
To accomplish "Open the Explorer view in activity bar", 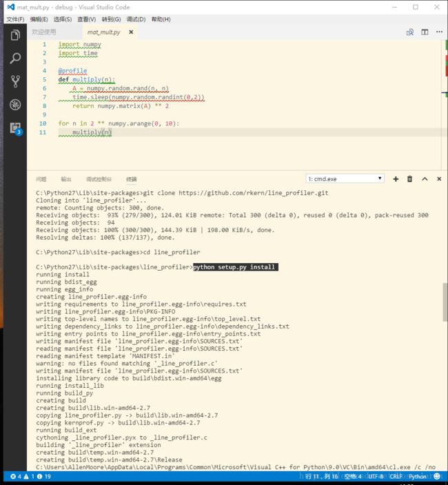I will click(x=15, y=35).
